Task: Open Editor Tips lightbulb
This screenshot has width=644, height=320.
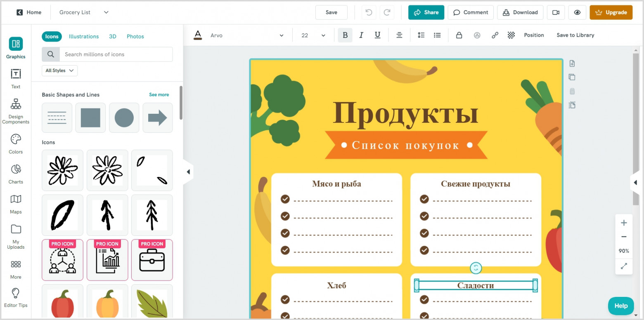Action: tap(16, 298)
